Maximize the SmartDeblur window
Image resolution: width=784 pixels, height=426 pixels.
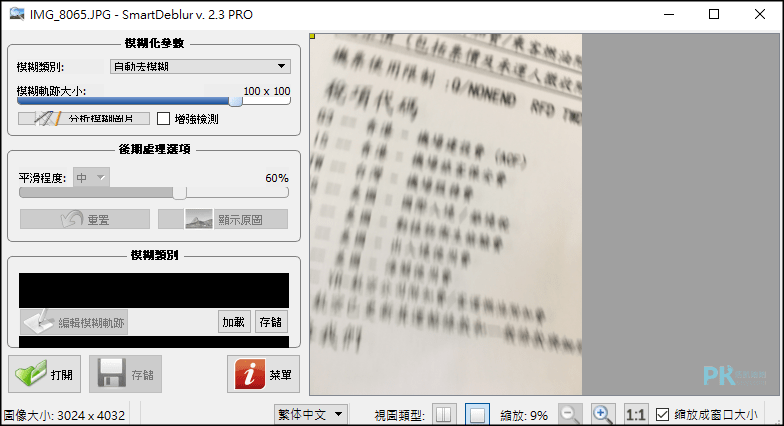[714, 14]
